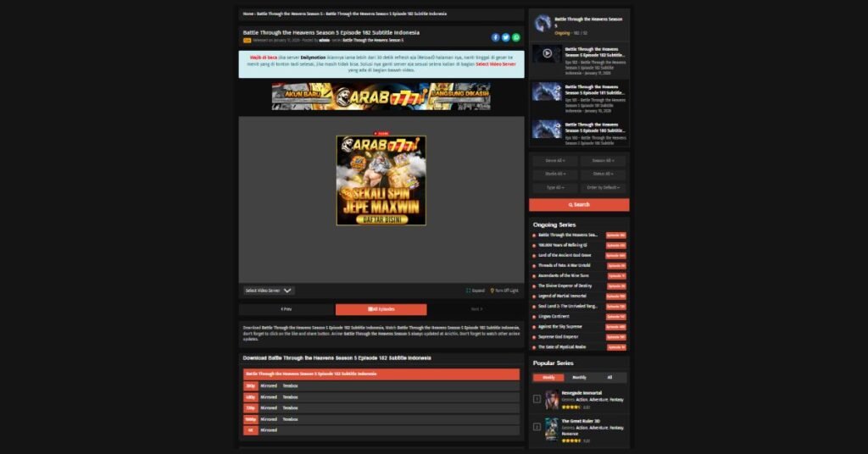Open the All Episodes button
This screenshot has width=868, height=454.
click(381, 309)
